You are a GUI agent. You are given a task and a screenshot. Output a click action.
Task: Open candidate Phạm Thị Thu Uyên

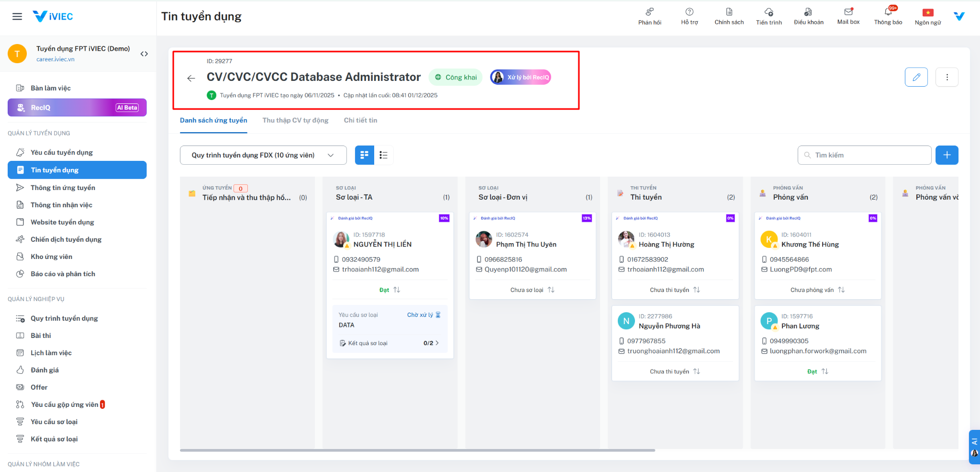(x=526, y=244)
